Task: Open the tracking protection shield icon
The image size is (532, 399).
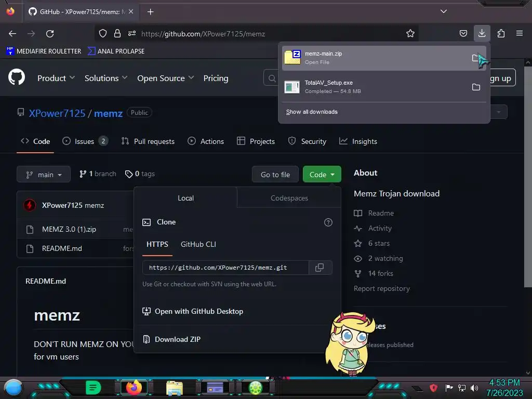Action: pos(103,33)
